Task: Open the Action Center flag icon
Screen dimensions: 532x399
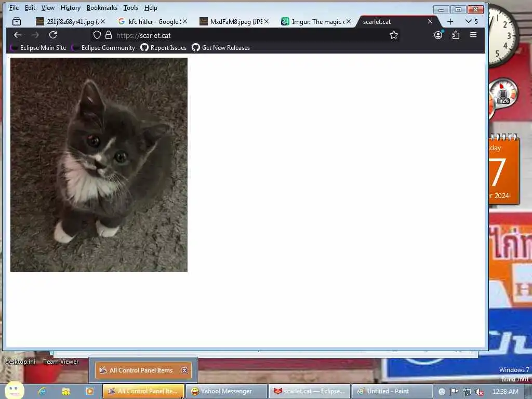Action: pyautogui.click(x=454, y=392)
